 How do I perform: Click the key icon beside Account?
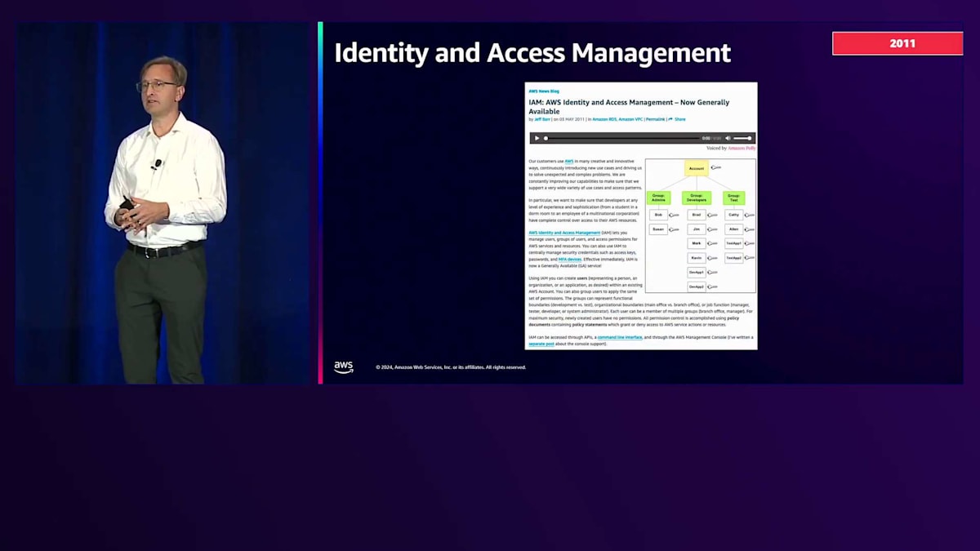point(716,167)
